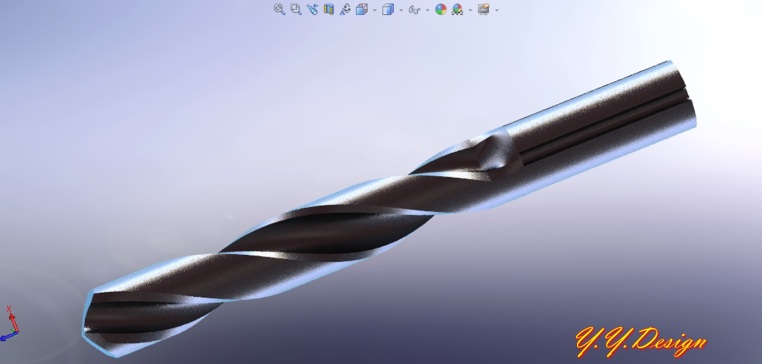Select the drill bit spiral flute

326,233
